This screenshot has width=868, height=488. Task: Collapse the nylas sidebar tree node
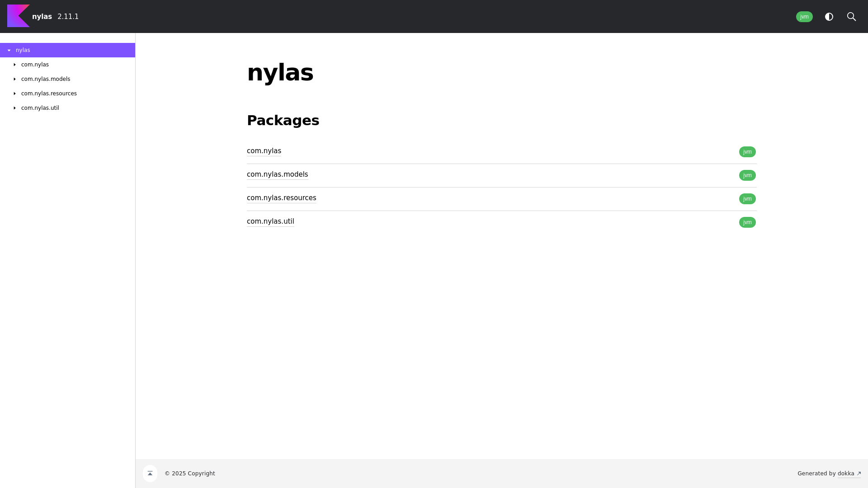[x=9, y=50]
